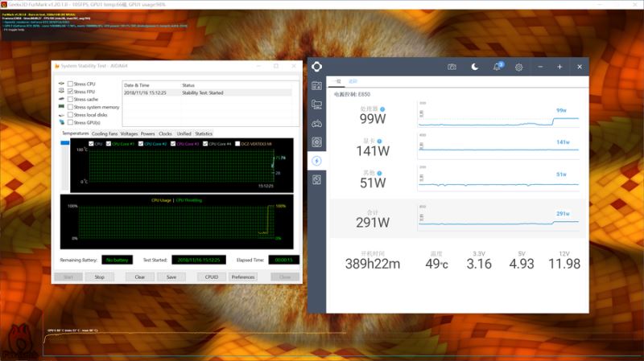Image resolution: width=644 pixels, height=361 pixels.
Task: Switch to the Unified tab
Action: pos(184,133)
